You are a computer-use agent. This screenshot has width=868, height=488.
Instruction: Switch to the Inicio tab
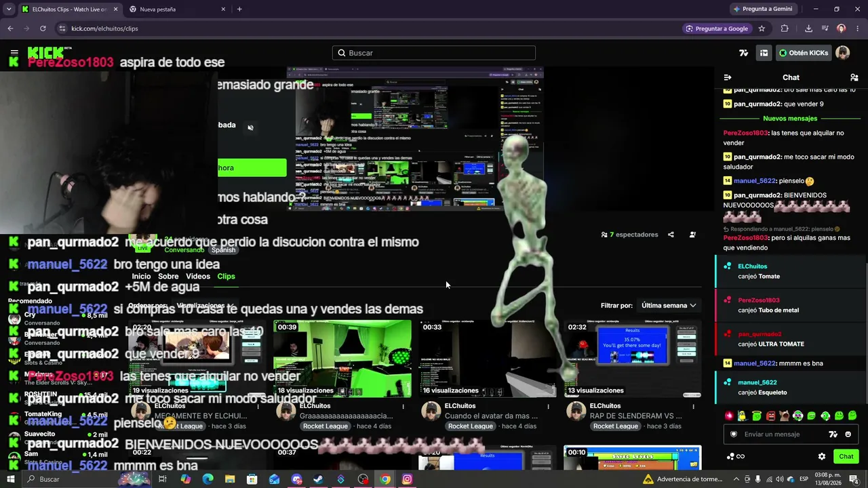[x=141, y=277]
